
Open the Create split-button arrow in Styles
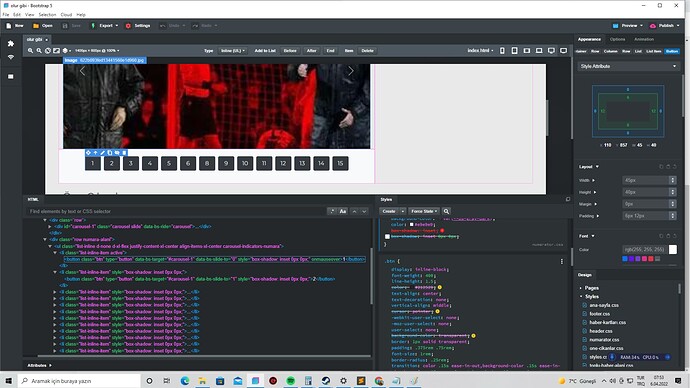coord(402,212)
